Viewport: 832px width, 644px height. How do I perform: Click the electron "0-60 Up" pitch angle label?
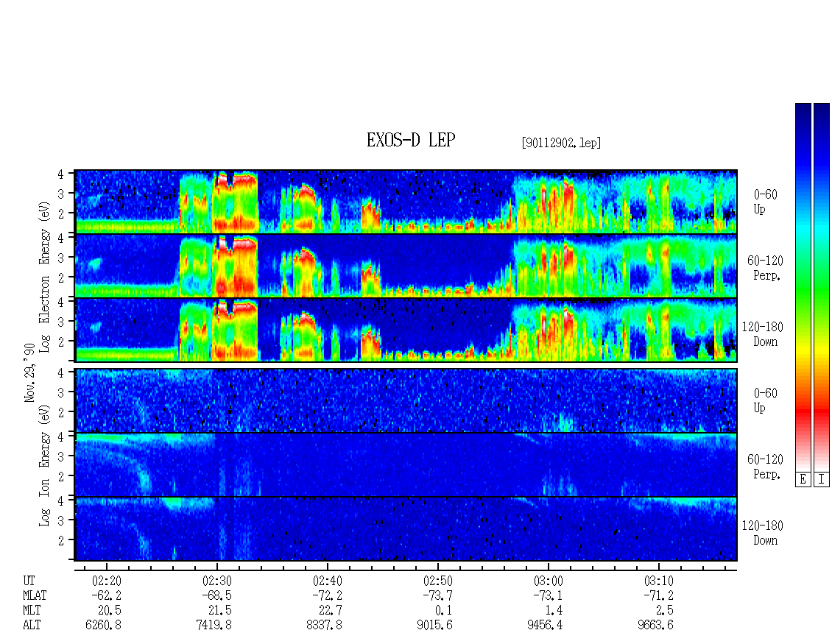(765, 202)
